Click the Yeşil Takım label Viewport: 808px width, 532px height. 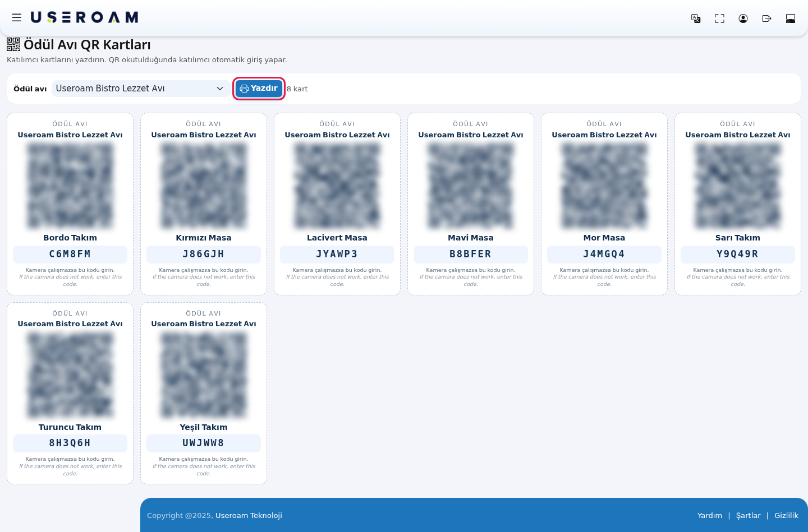(204, 427)
